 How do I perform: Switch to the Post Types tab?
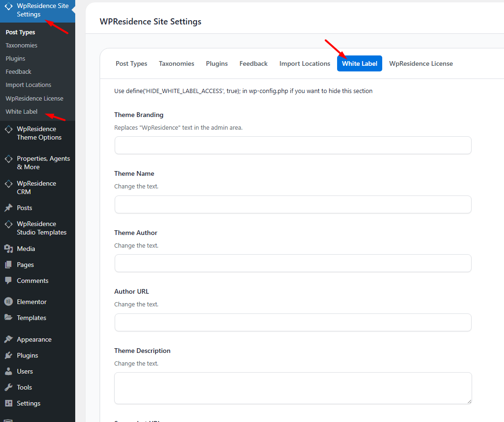(132, 63)
